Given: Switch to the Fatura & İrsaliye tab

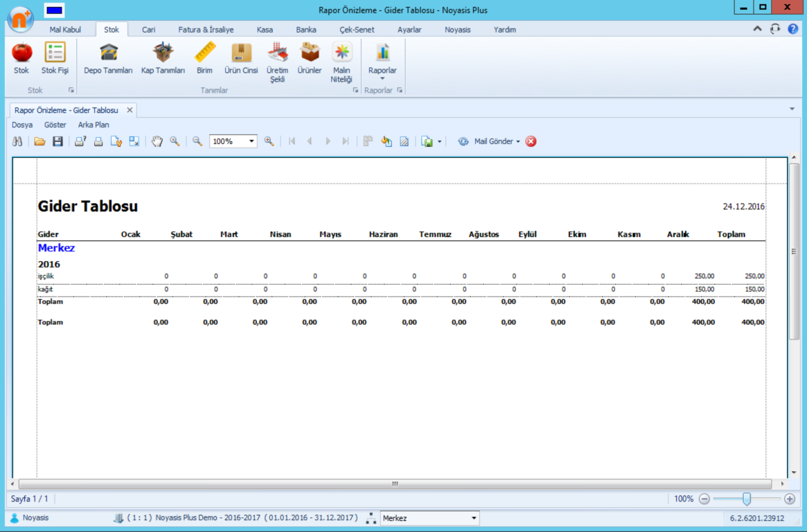Looking at the screenshot, I should 206,29.
